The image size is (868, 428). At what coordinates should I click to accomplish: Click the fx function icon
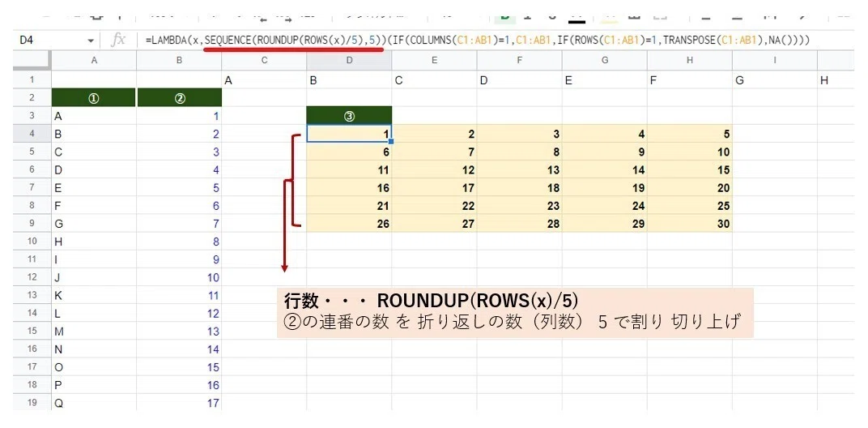(119, 41)
